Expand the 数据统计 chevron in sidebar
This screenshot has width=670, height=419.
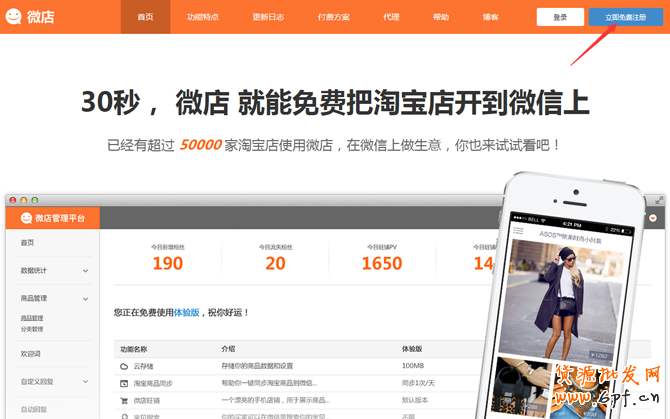click(85, 271)
